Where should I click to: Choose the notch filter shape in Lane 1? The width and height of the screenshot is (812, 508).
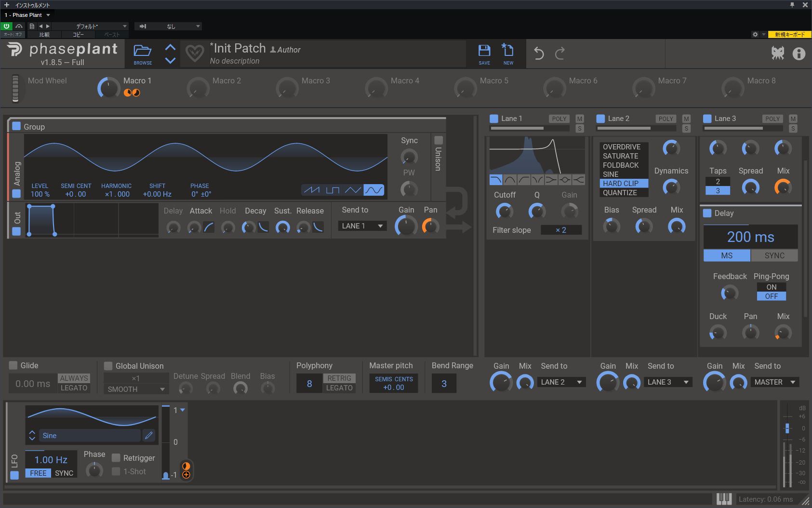(x=537, y=180)
